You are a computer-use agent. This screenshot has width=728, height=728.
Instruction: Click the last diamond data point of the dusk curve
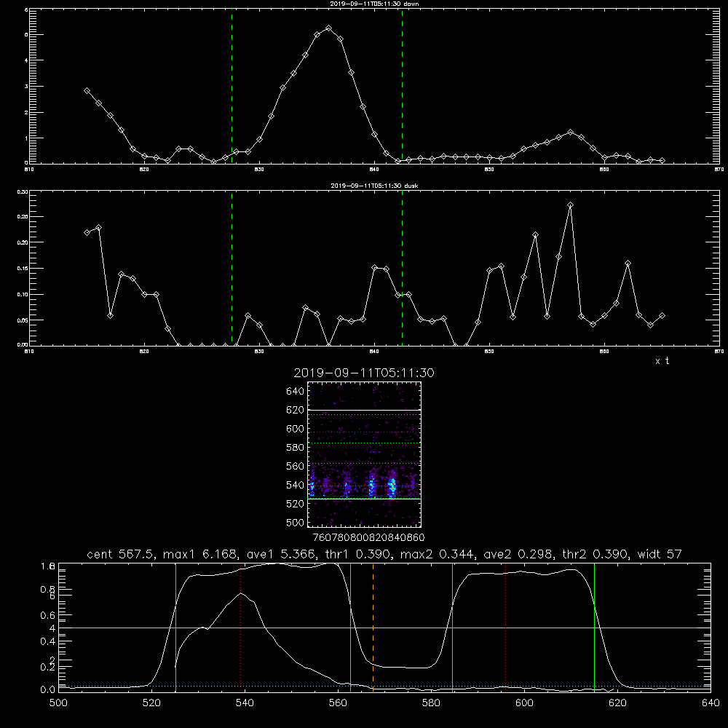(662, 316)
